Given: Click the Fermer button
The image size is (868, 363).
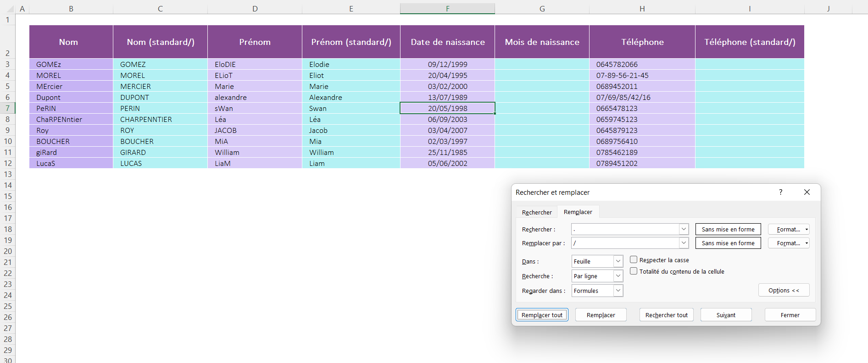Looking at the screenshot, I should (790, 315).
